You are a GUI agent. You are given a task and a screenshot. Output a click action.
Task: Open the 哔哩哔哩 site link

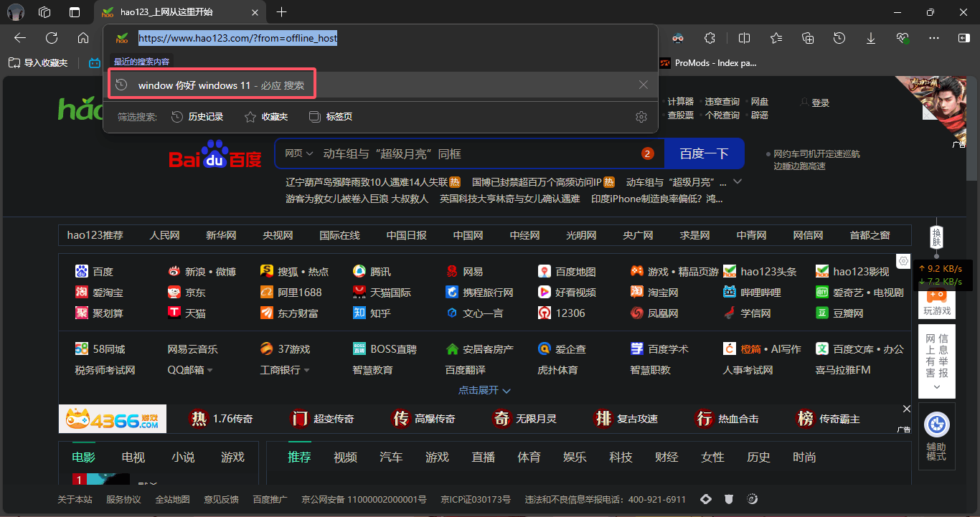coord(753,293)
